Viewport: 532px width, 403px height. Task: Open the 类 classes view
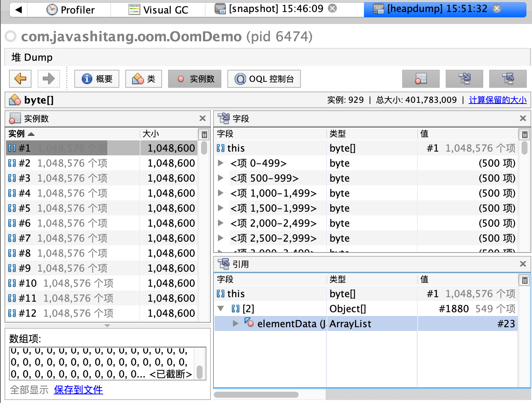coord(144,79)
